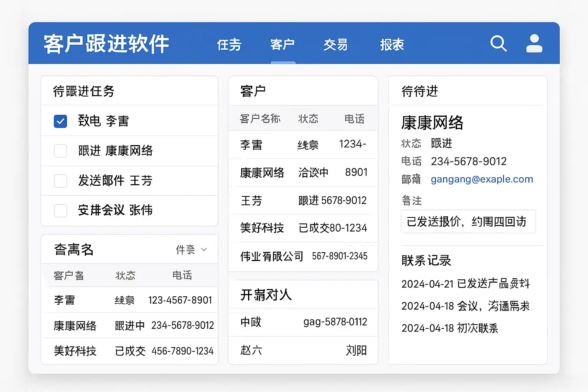
Task: Expand the filter dropdown chevron in lower-left panel
Action: pos(204,250)
